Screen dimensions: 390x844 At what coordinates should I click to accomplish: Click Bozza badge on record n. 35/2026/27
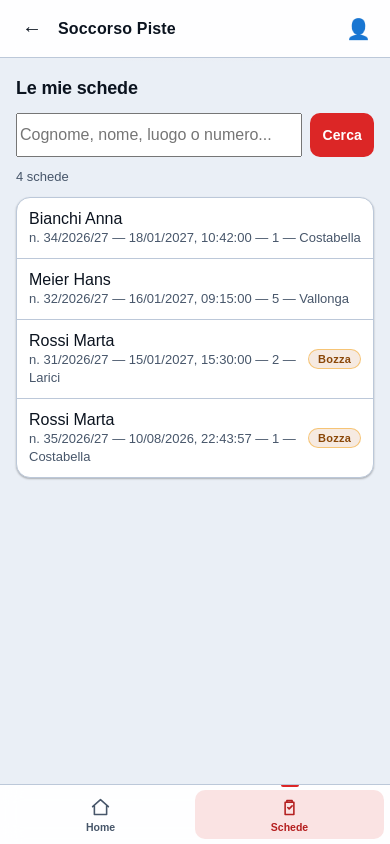335,438
